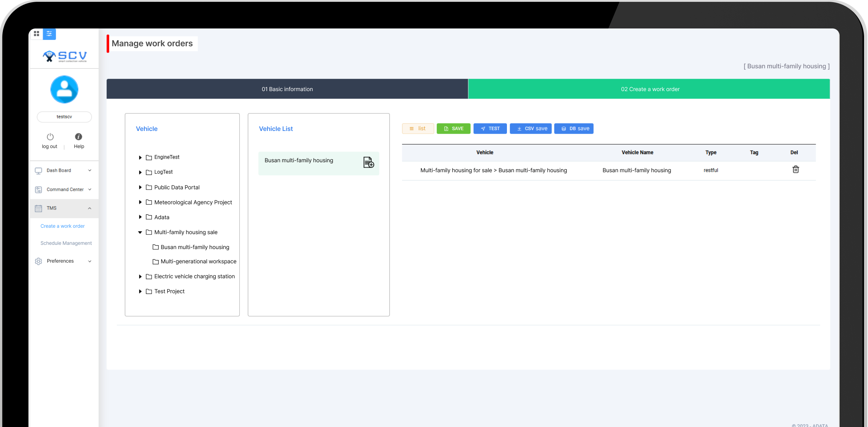Click the [ Busan multi-family housing ] breadcrumb label
868x427 pixels.
pos(787,66)
